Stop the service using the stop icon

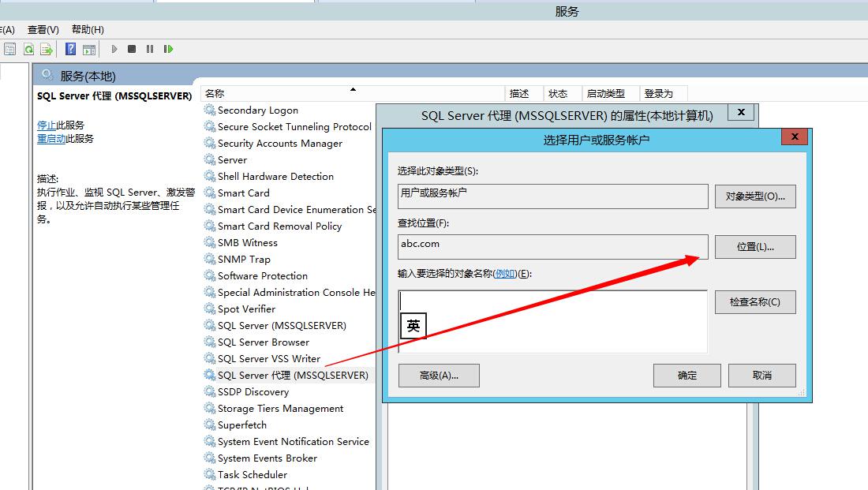132,48
